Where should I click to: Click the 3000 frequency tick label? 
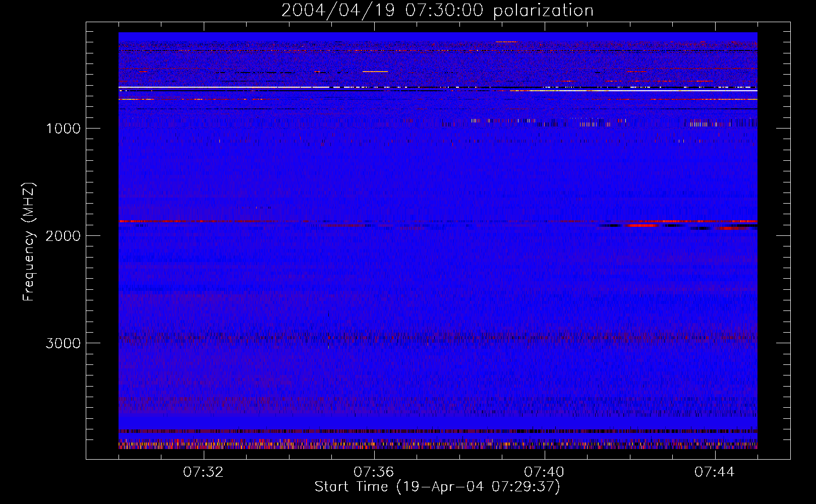[x=63, y=343]
